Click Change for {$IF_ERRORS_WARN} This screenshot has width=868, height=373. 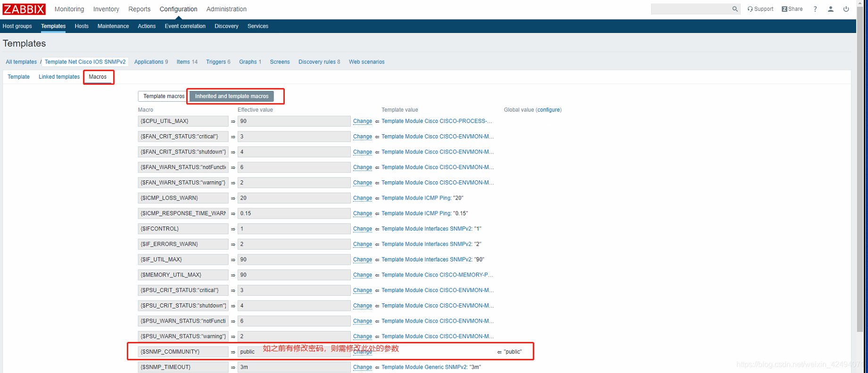click(363, 244)
